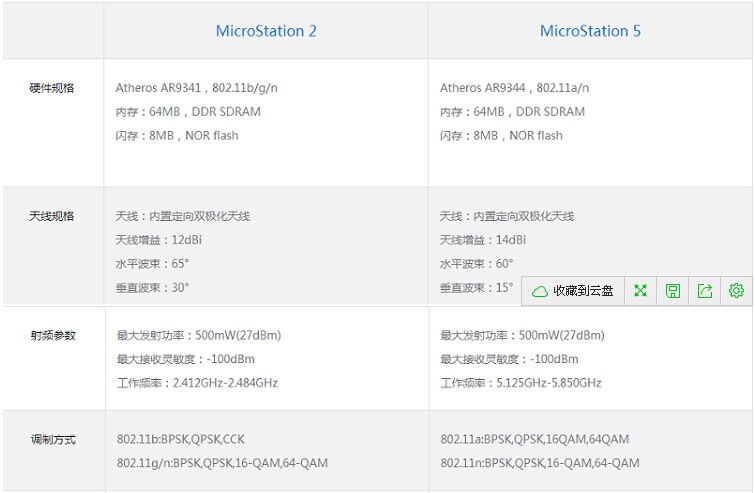This screenshot has width=755, height=493.
Task: Click the 水平波束：65° beamwidth line
Action: pyautogui.click(x=152, y=264)
